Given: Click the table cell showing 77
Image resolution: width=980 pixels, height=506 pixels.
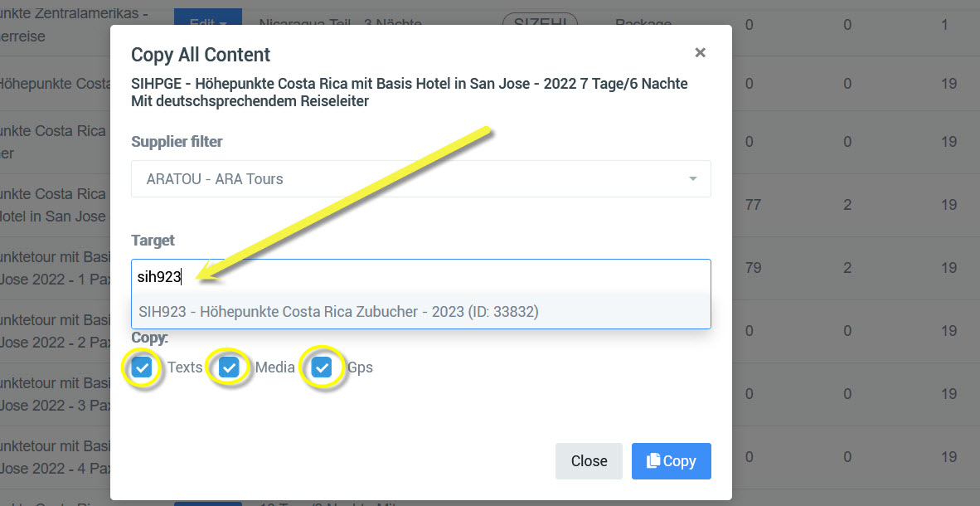Looking at the screenshot, I should point(753,205).
